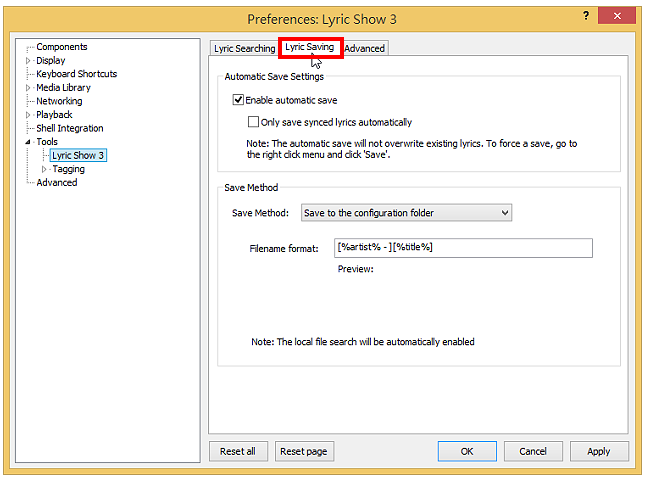Image resolution: width=652 pixels, height=480 pixels.
Task: Expand the Playback tree node
Action: click(x=28, y=115)
